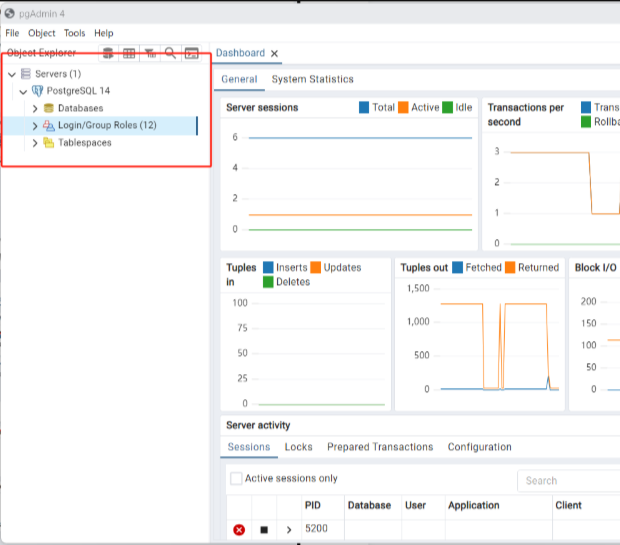Viewport: 620px width, 545px height.
Task: Click the Servers group icon in tree
Action: point(26,74)
